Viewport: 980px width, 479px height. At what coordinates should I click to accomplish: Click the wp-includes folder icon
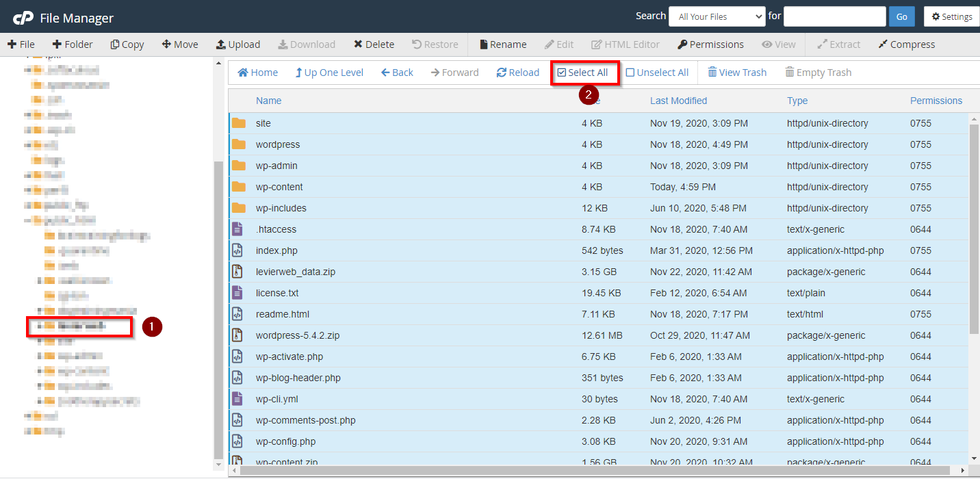coord(238,208)
